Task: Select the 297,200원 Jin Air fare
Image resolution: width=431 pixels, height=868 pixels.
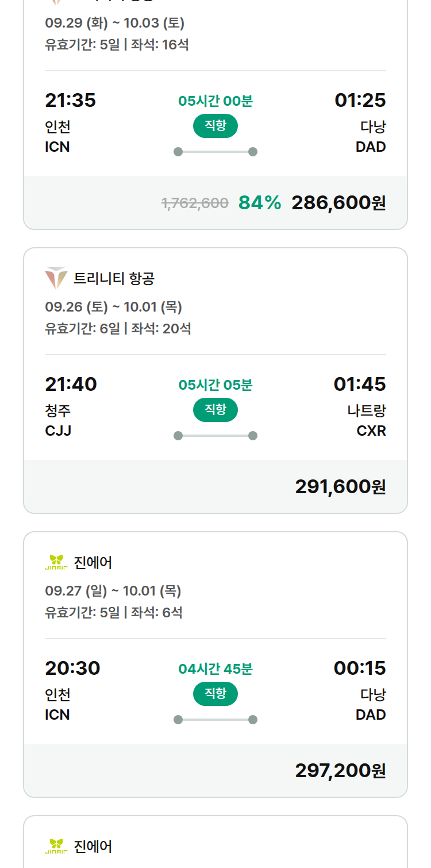Action: [x=341, y=771]
